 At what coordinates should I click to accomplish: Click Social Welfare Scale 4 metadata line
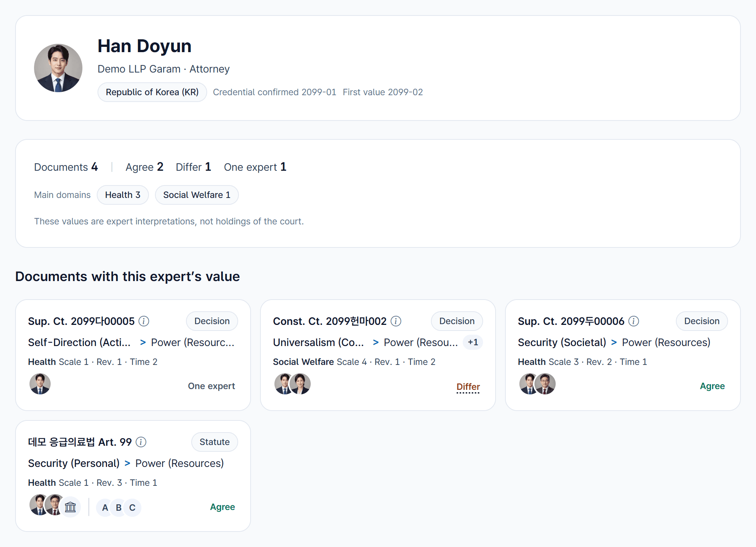(x=354, y=362)
